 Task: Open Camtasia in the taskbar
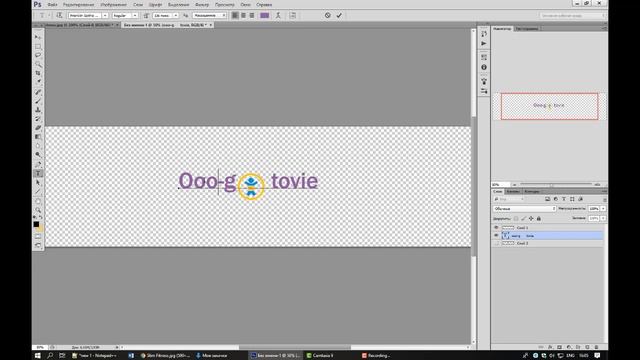point(320,356)
